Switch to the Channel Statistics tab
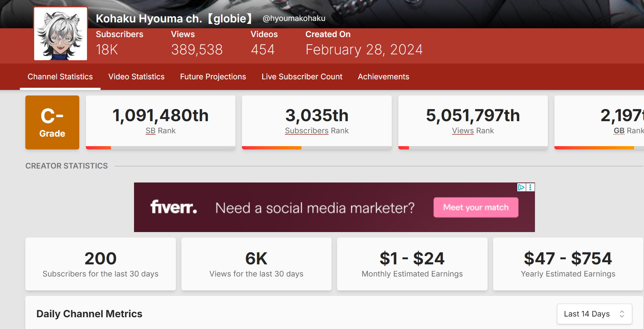 click(x=60, y=77)
